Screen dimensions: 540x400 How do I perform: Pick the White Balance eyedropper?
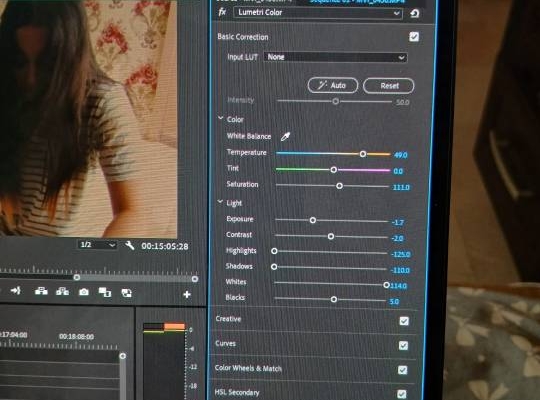click(285, 137)
